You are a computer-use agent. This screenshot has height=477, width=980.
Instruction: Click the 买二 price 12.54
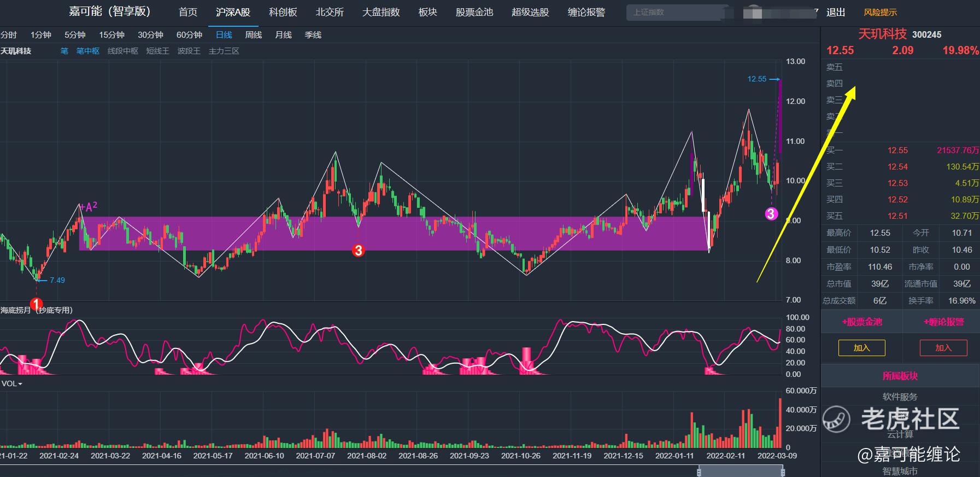pyautogui.click(x=897, y=167)
